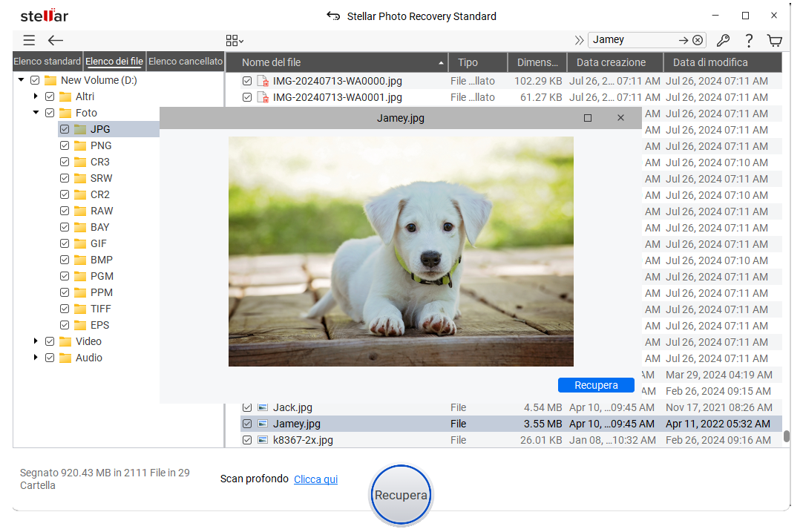Screen dimensions: 803x532
Task: Open the grid view mode dropdown
Action: [235, 41]
